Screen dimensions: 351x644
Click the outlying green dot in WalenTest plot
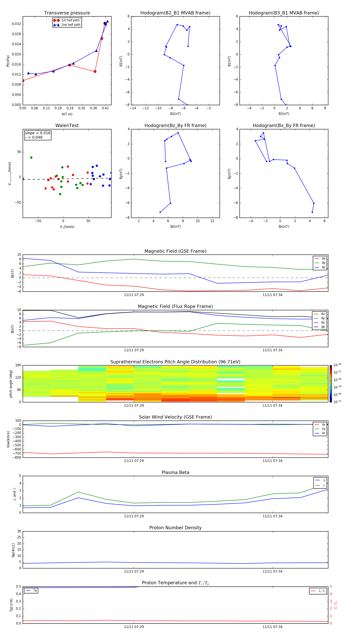click(31, 157)
